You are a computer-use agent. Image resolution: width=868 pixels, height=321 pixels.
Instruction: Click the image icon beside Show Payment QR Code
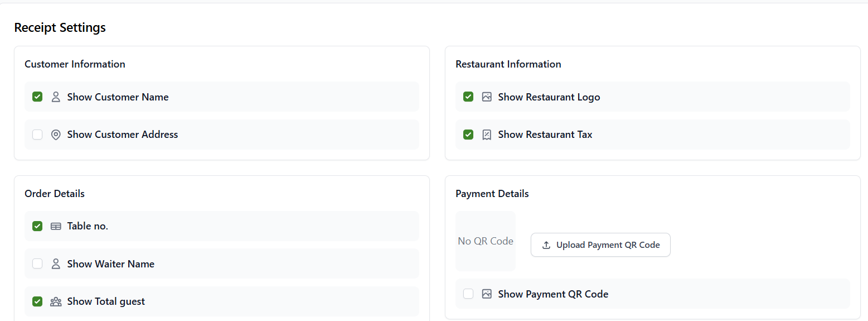point(487,294)
